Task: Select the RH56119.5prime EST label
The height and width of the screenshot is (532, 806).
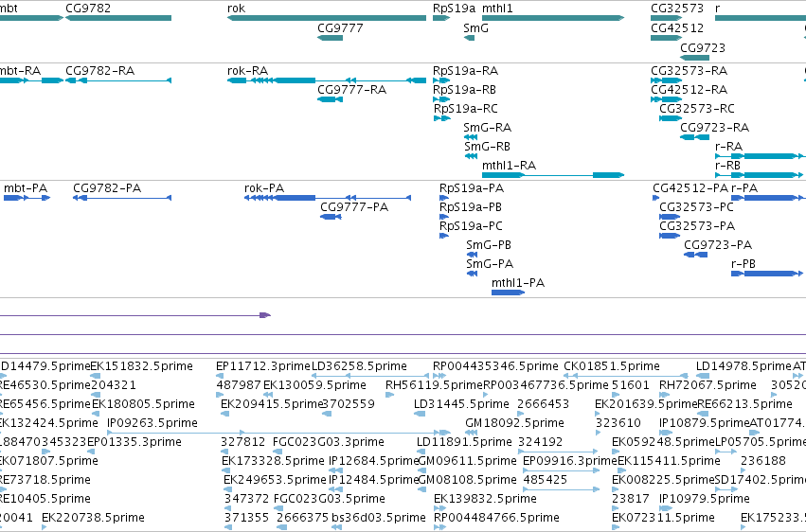Action: coord(434,385)
